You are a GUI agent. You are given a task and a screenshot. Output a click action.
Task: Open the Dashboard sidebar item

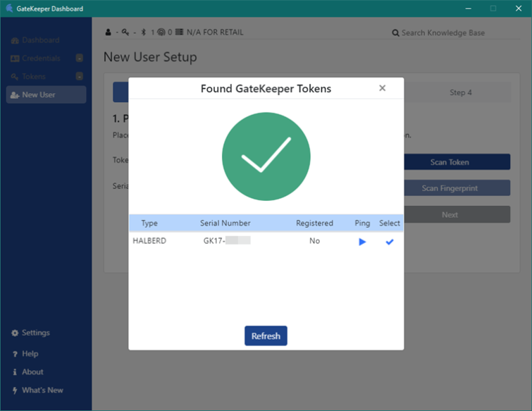pyautogui.click(x=35, y=40)
